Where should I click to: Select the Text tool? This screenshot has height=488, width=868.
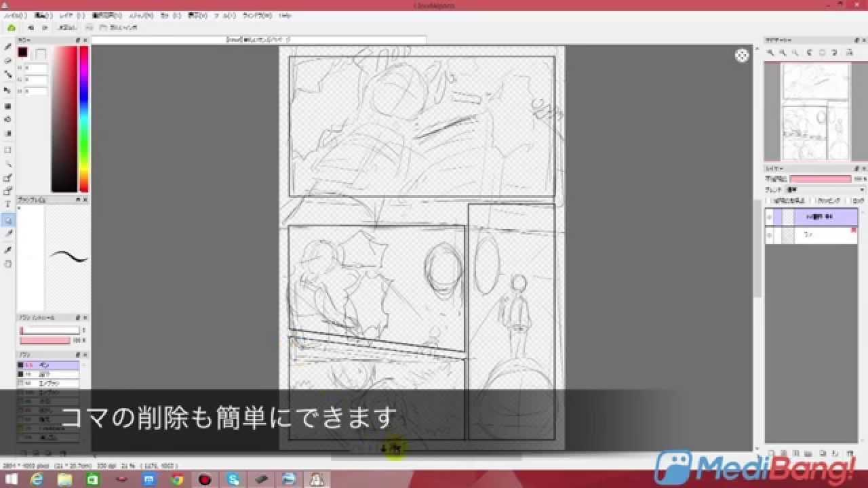pyautogui.click(x=8, y=204)
